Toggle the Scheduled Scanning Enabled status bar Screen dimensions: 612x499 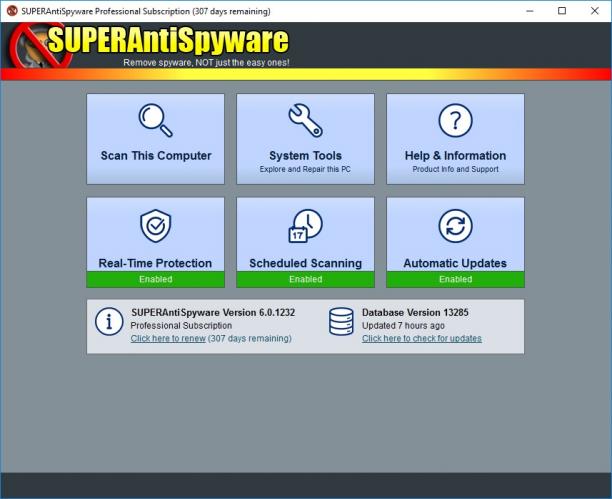(x=305, y=279)
